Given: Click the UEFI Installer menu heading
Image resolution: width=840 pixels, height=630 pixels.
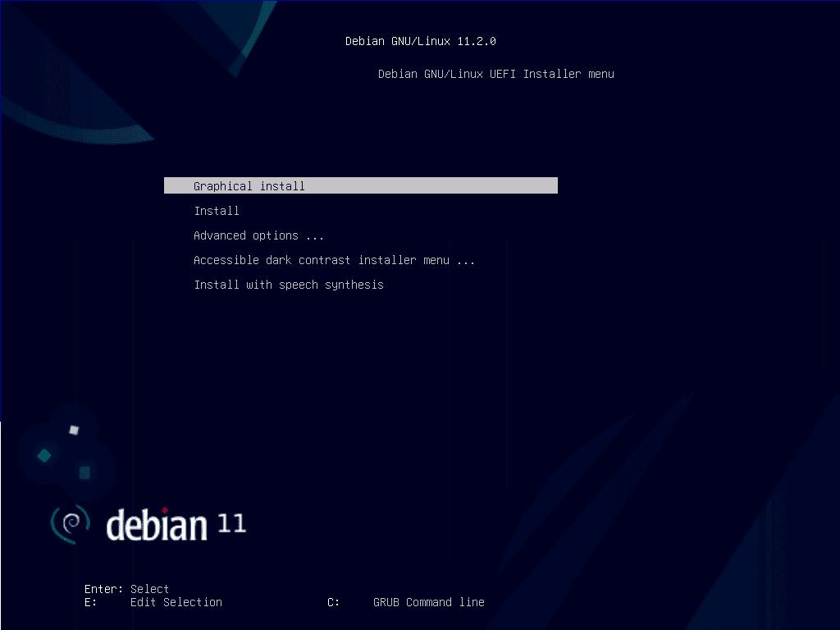Looking at the screenshot, I should click(496, 74).
